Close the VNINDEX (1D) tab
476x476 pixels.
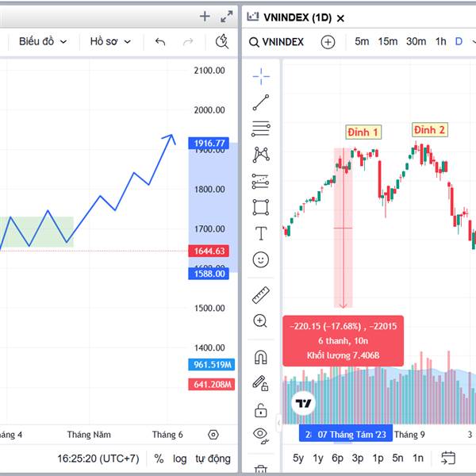tap(340, 17)
